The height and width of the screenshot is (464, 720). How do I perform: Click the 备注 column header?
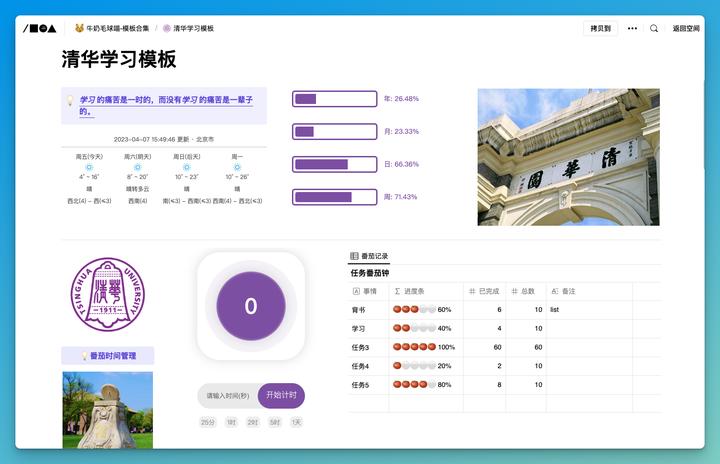pyautogui.click(x=589, y=291)
